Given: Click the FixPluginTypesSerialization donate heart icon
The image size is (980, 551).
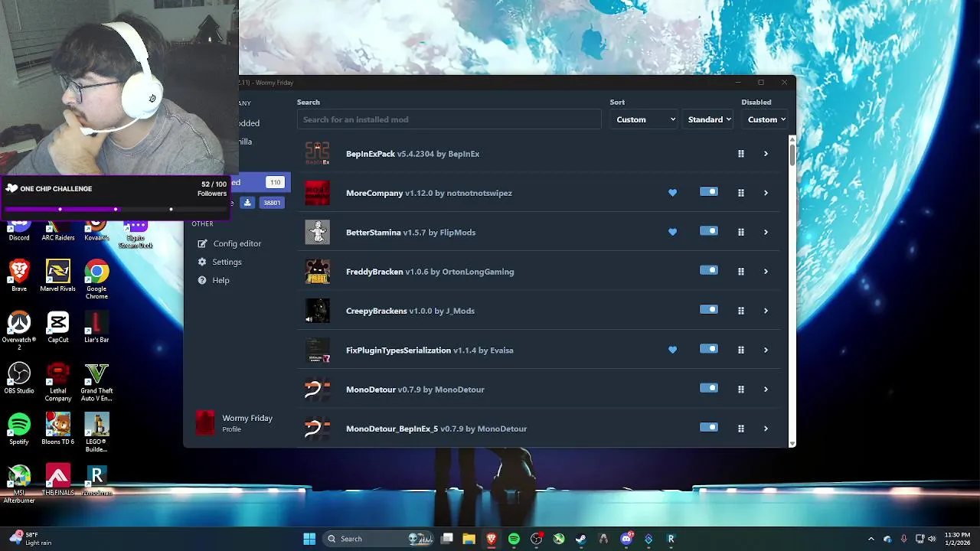Looking at the screenshot, I should click(x=672, y=350).
